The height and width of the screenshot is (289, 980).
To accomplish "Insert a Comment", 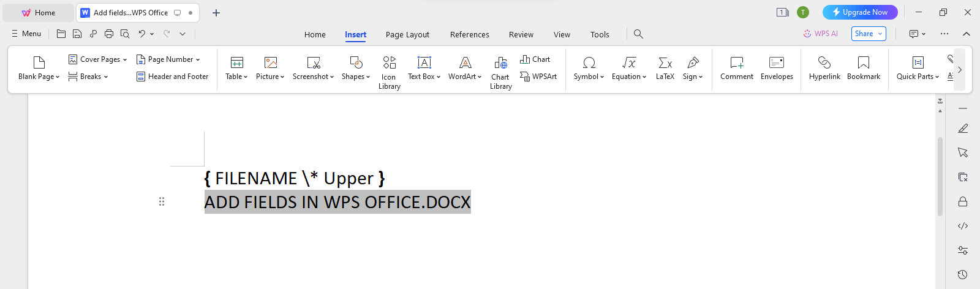I will 737,68.
